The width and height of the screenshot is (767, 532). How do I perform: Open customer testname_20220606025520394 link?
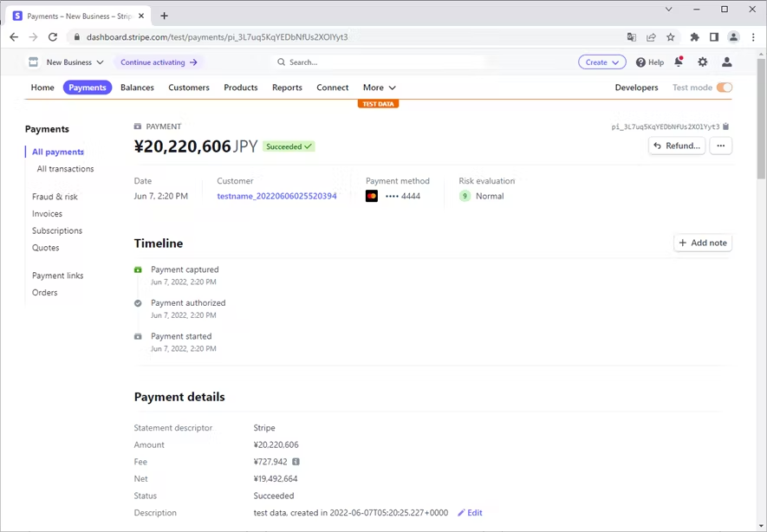(276, 196)
